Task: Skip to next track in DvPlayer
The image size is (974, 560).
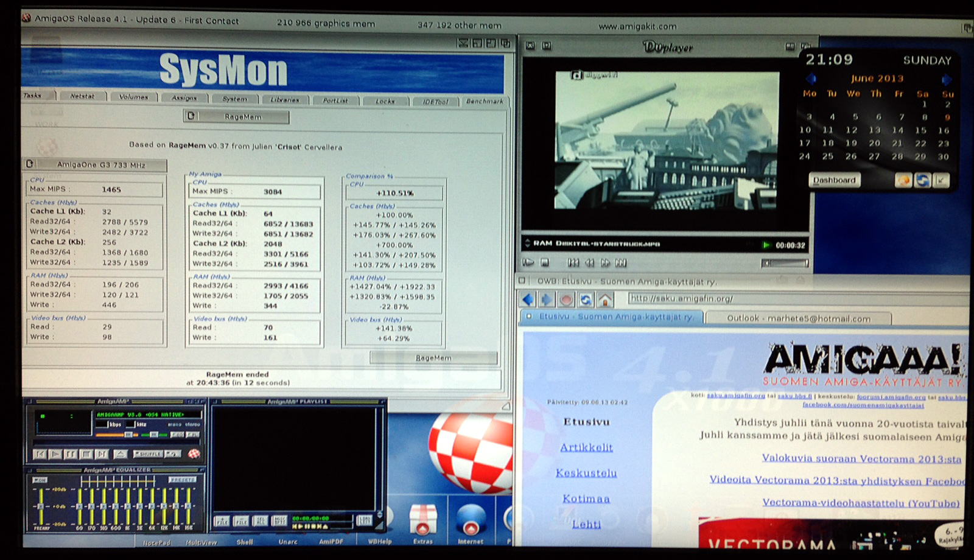Action: (x=621, y=263)
